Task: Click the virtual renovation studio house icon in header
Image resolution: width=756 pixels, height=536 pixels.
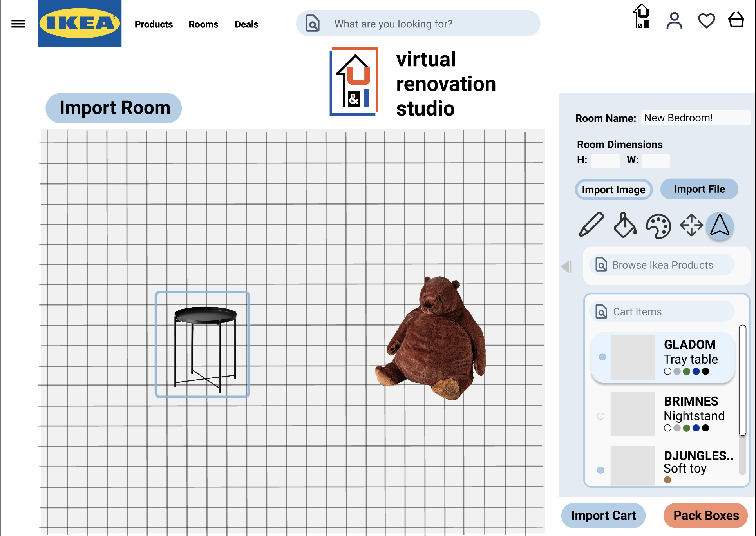Action: coord(641,16)
